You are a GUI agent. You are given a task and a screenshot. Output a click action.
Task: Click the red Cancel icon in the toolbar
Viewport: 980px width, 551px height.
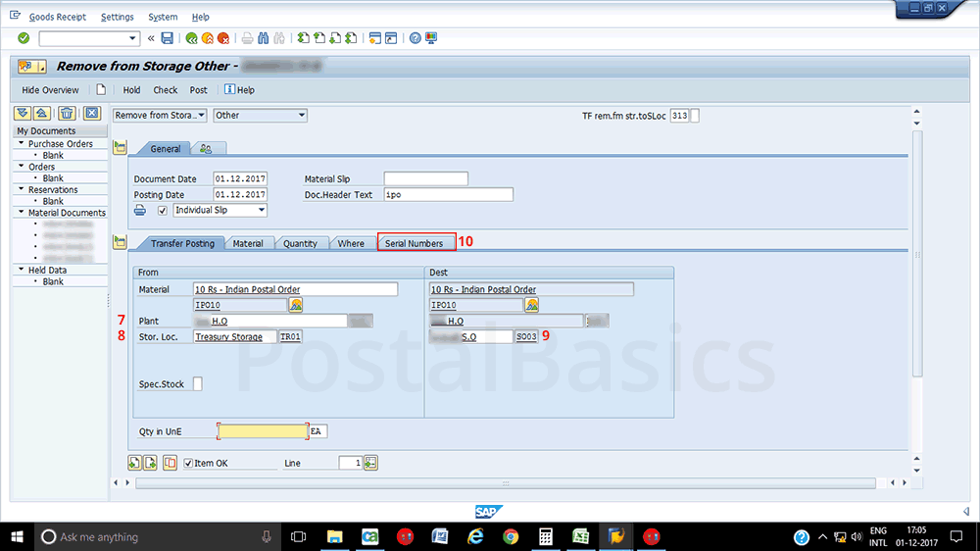click(223, 38)
